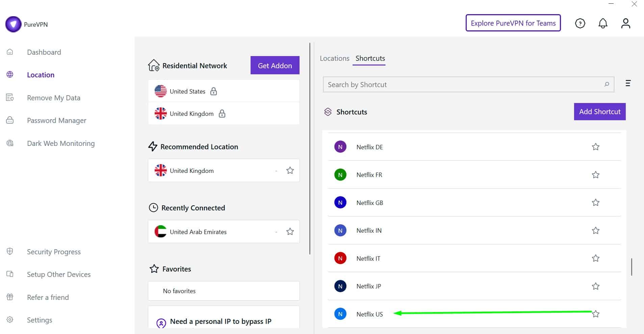Open Password Manager menu item
This screenshot has height=334, width=644.
(56, 120)
